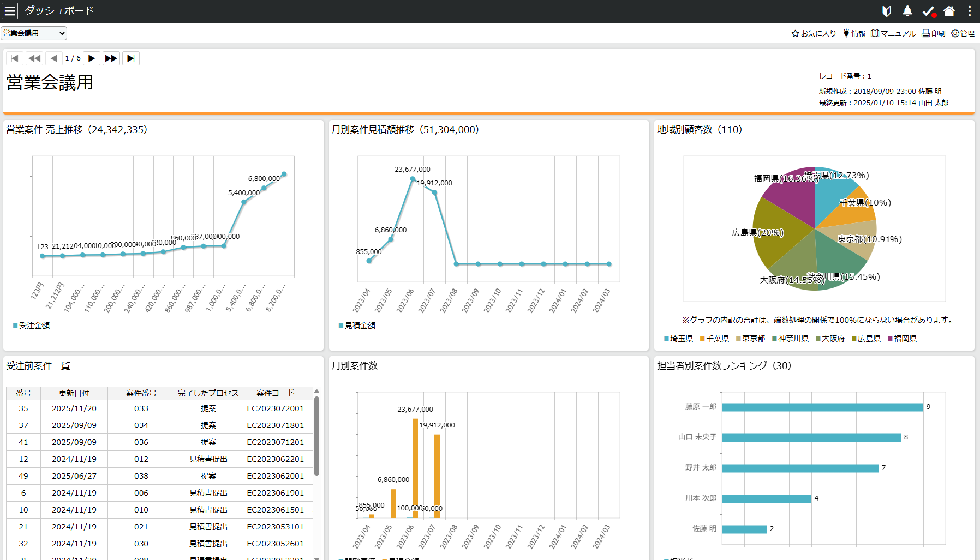The image size is (980, 560).
Task: Open the notification bell icon
Action: 907,11
